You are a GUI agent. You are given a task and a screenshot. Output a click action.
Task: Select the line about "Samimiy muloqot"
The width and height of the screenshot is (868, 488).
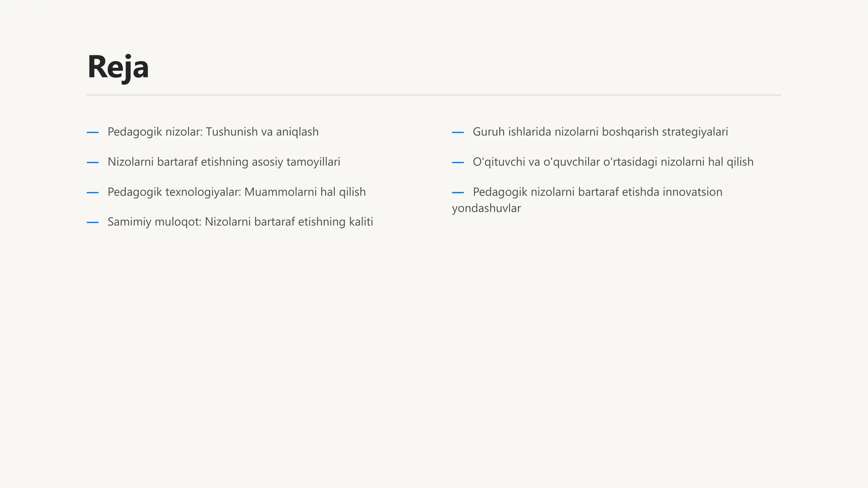[x=240, y=222]
